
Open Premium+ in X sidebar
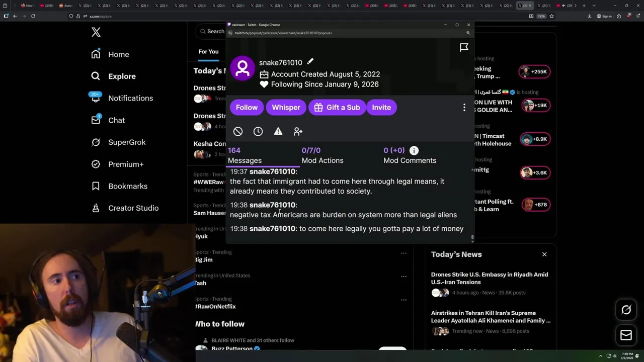(x=117, y=164)
